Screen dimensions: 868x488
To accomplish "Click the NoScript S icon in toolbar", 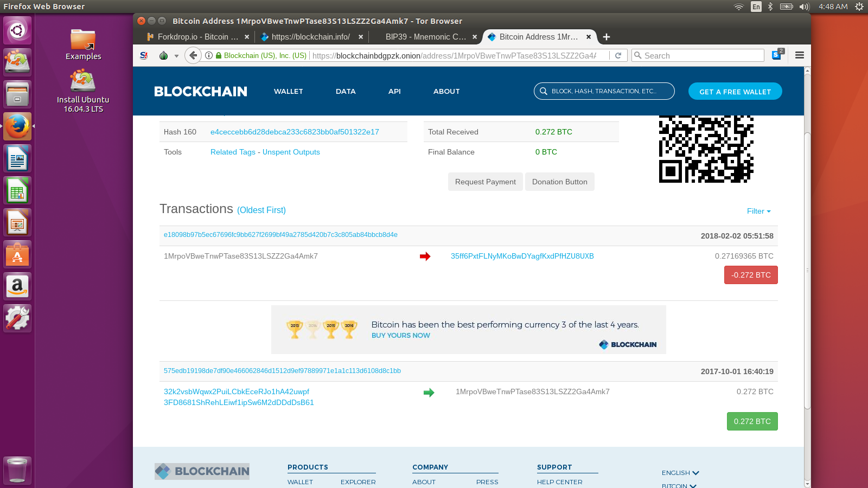I will point(144,55).
